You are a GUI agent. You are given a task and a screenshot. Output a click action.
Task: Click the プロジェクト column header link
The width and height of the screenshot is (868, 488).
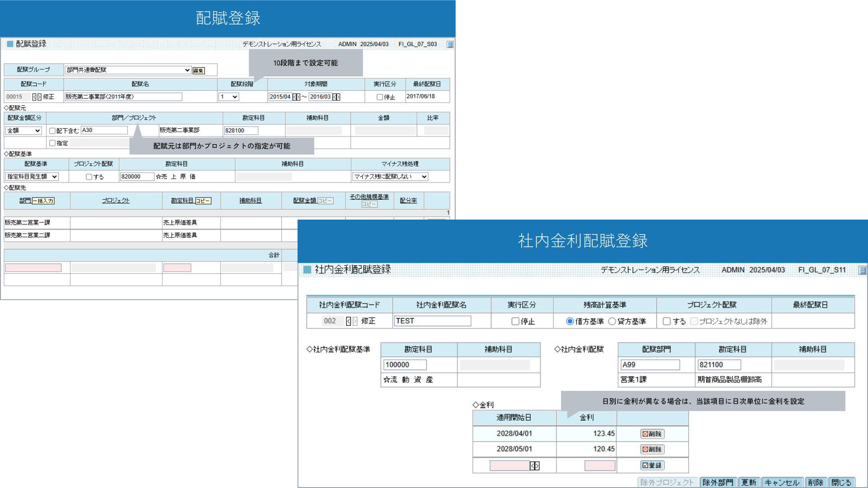point(116,201)
